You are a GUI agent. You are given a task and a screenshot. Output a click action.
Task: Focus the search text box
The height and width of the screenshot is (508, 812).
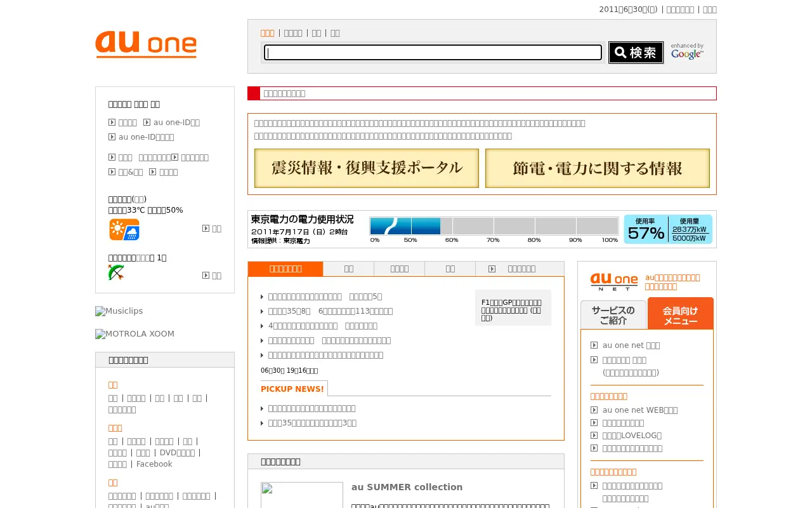[433, 53]
